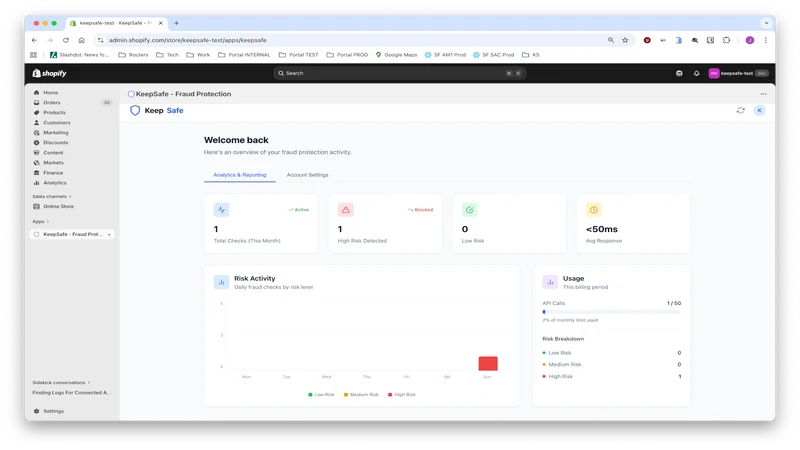Click the Shopify logo in top bar
The width and height of the screenshot is (800, 450).
click(49, 73)
